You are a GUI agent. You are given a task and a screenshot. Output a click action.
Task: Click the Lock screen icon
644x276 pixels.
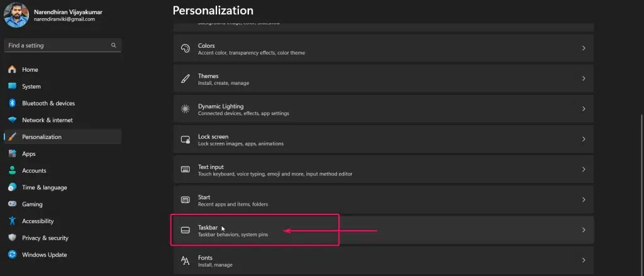pos(186,139)
